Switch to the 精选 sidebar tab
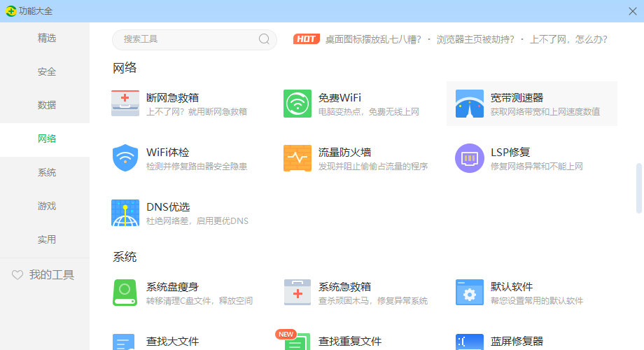This screenshot has height=350, width=644. coord(46,38)
